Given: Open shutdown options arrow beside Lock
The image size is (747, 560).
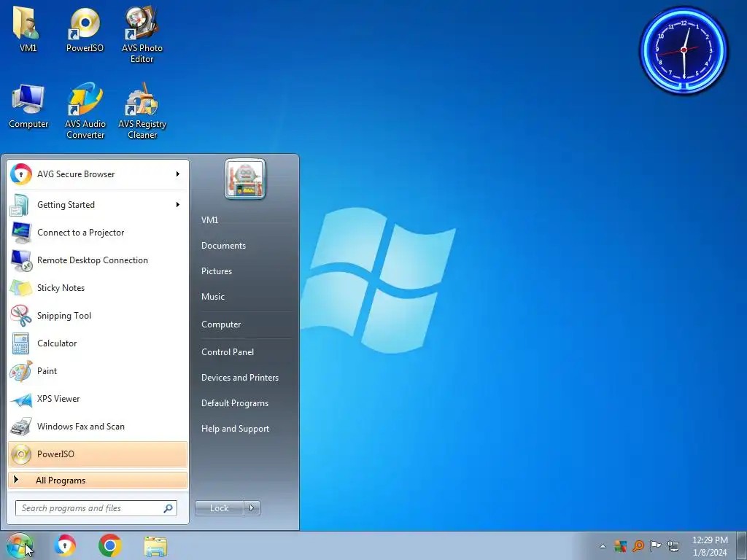Looking at the screenshot, I should (x=252, y=508).
